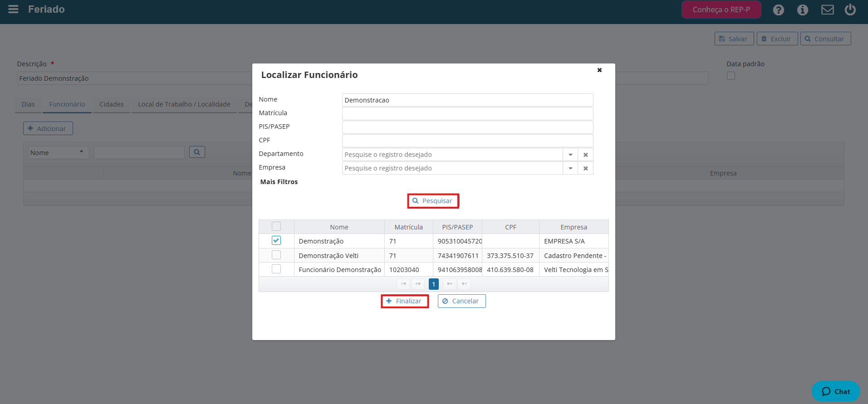Screen dimensions: 868x404
Task: Select the EMPRESA S/A cell
Action: (574, 241)
